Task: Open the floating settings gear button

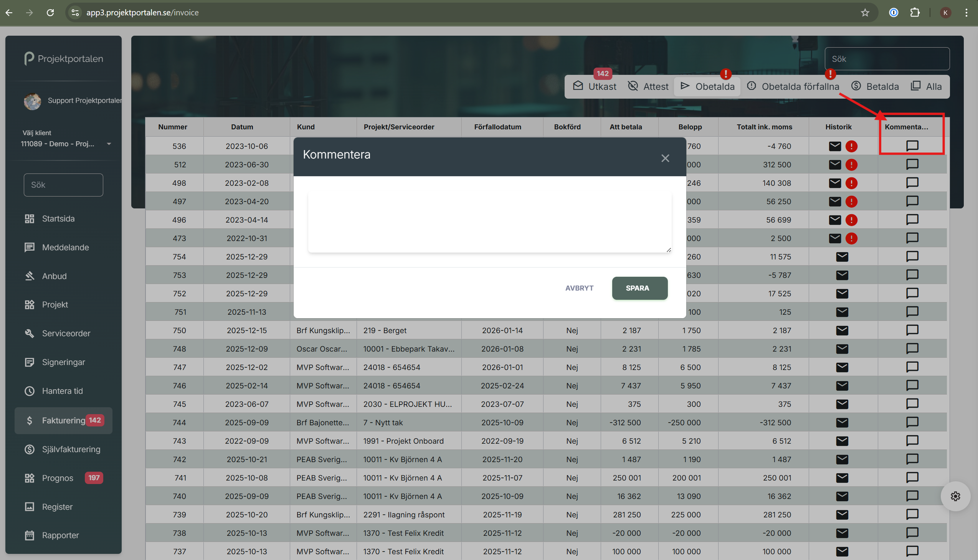Action: tap(955, 496)
